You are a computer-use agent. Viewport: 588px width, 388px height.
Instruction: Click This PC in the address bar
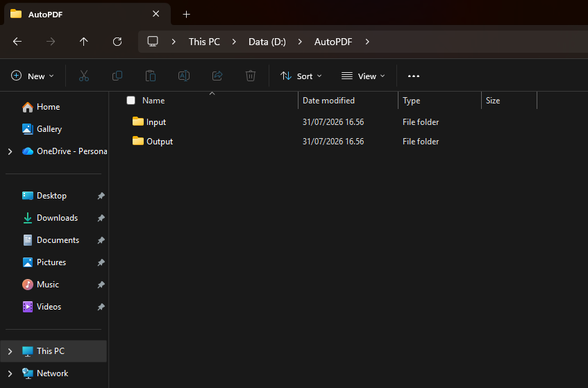point(204,42)
